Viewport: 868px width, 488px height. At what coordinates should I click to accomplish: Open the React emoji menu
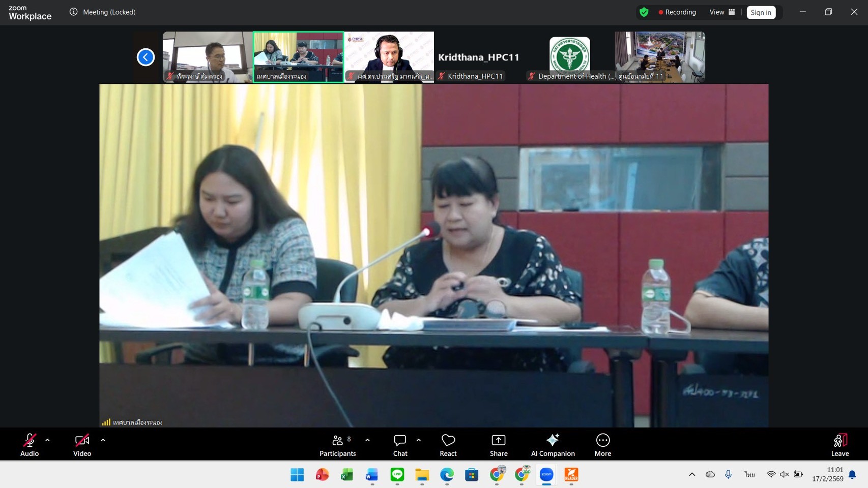point(448,444)
